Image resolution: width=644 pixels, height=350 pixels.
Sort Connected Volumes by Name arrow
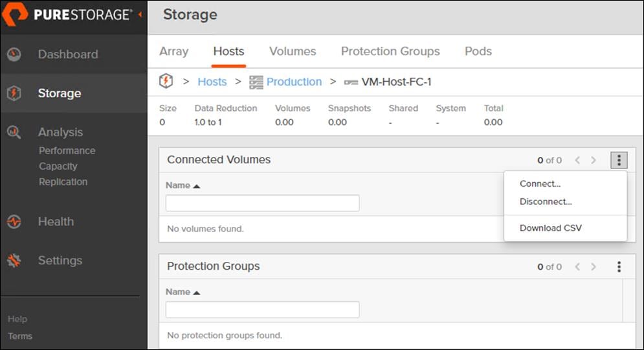point(197,186)
